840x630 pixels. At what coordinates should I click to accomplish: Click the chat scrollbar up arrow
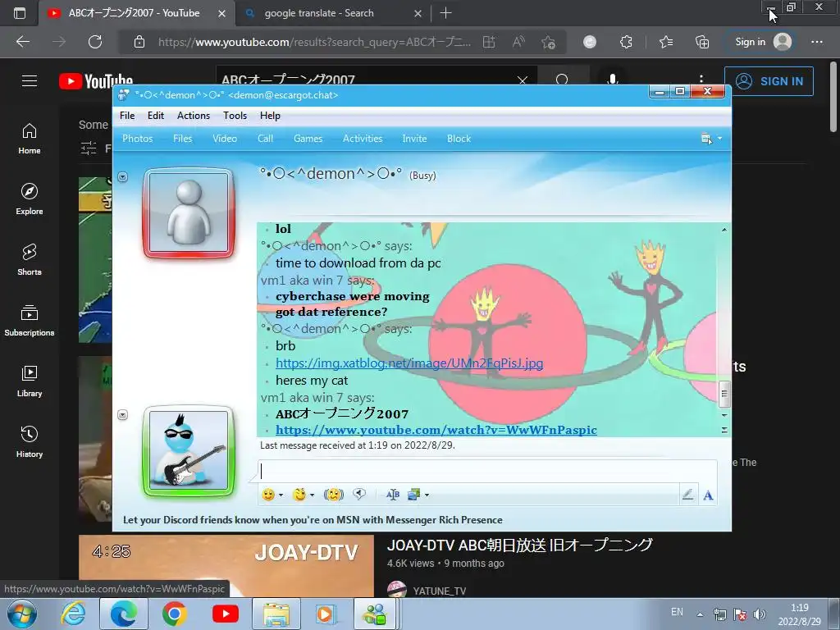[x=724, y=230]
